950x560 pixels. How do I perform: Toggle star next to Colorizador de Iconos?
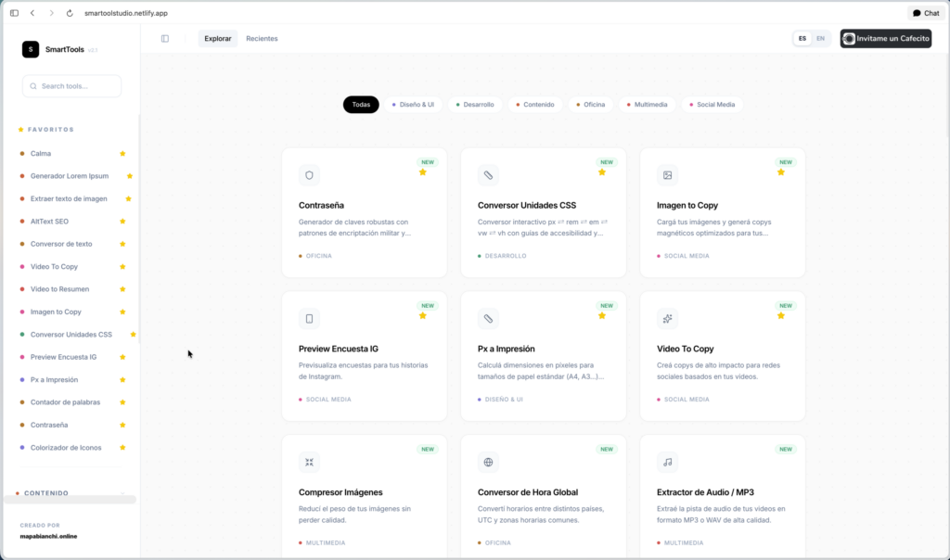click(122, 448)
